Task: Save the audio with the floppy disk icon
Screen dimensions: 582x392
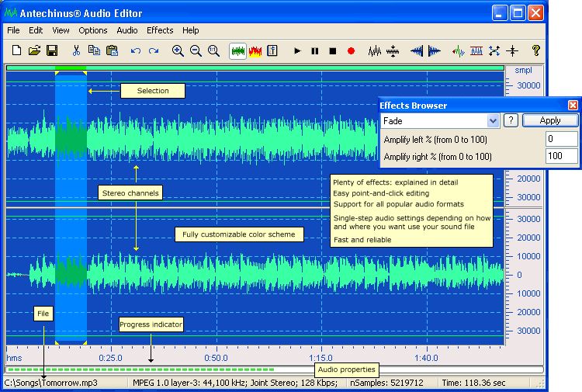Action: (52, 50)
